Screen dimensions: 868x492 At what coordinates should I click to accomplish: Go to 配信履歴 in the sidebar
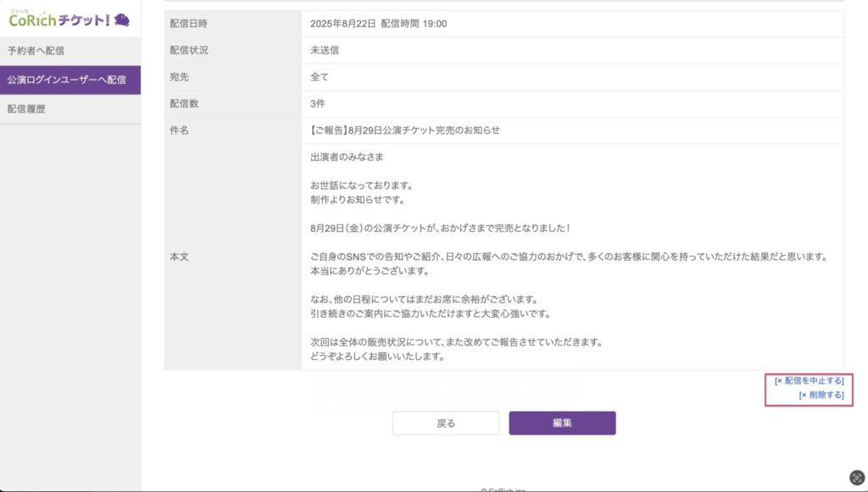click(26, 109)
